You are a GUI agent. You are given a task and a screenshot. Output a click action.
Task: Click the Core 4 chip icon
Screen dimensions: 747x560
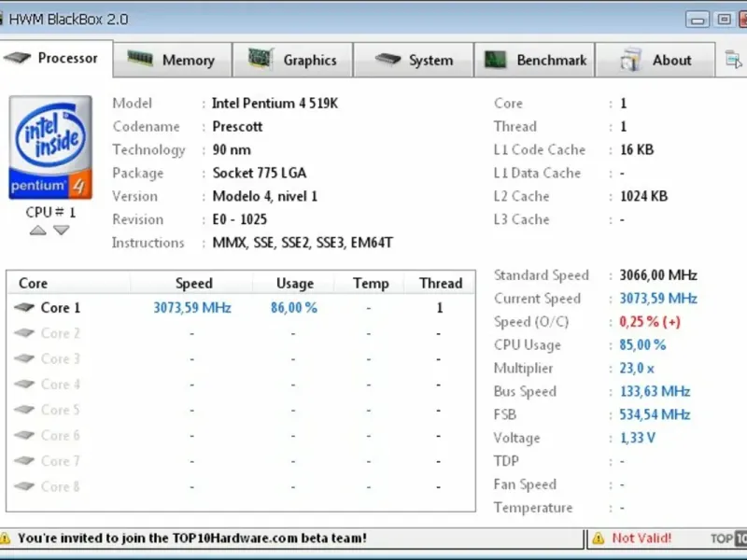coord(24,384)
